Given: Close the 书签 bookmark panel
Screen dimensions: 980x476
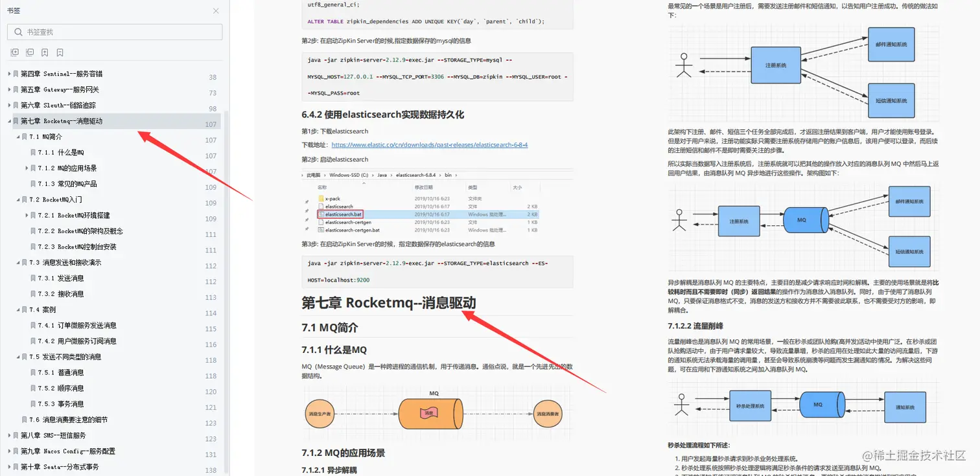Looking at the screenshot, I should point(216,11).
